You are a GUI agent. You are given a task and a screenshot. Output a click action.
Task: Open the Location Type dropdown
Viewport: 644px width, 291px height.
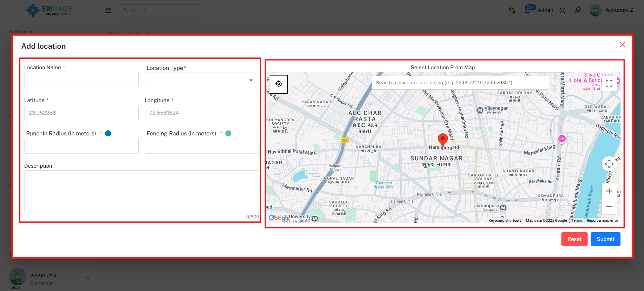pyautogui.click(x=201, y=80)
